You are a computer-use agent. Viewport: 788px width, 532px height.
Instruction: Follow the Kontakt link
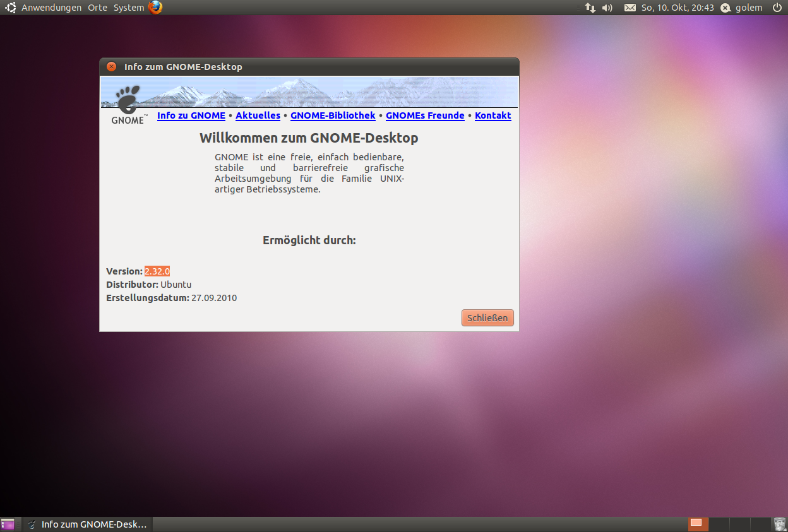click(493, 115)
